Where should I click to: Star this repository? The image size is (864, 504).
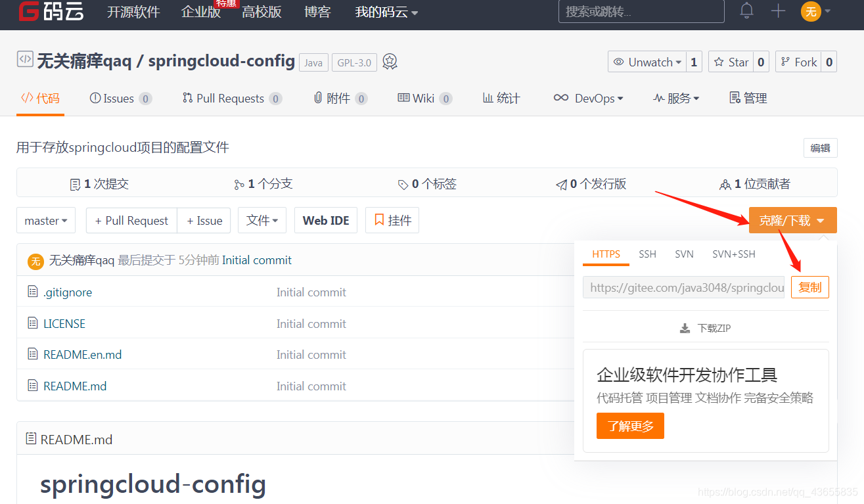tap(731, 62)
